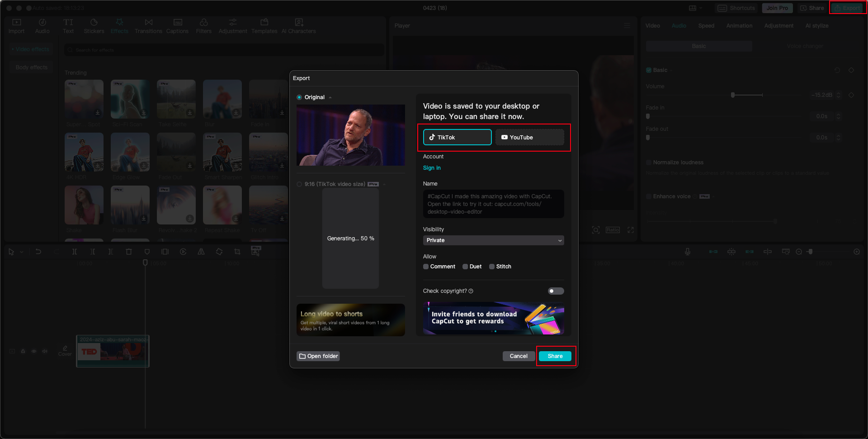Select the Transitions panel icon

coord(148,25)
